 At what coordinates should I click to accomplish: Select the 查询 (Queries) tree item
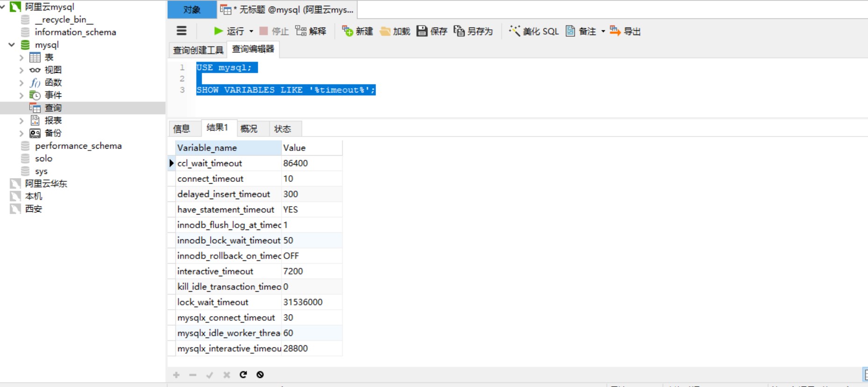[82, 108]
